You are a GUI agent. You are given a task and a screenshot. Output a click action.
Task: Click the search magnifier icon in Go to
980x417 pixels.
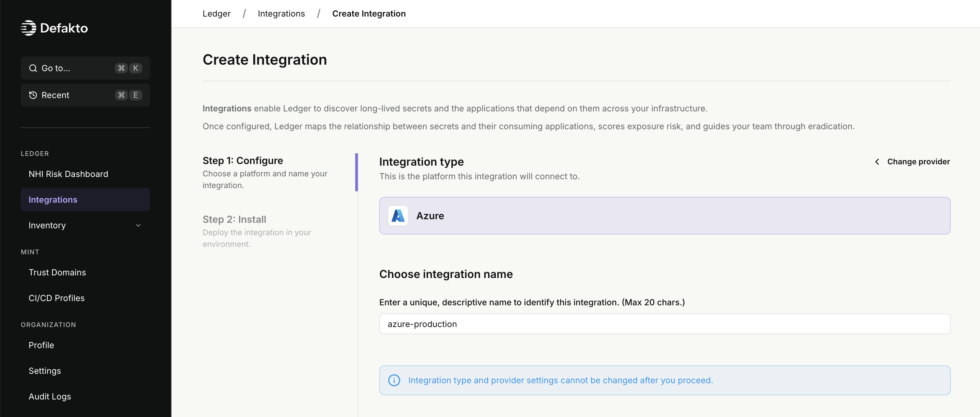point(33,68)
